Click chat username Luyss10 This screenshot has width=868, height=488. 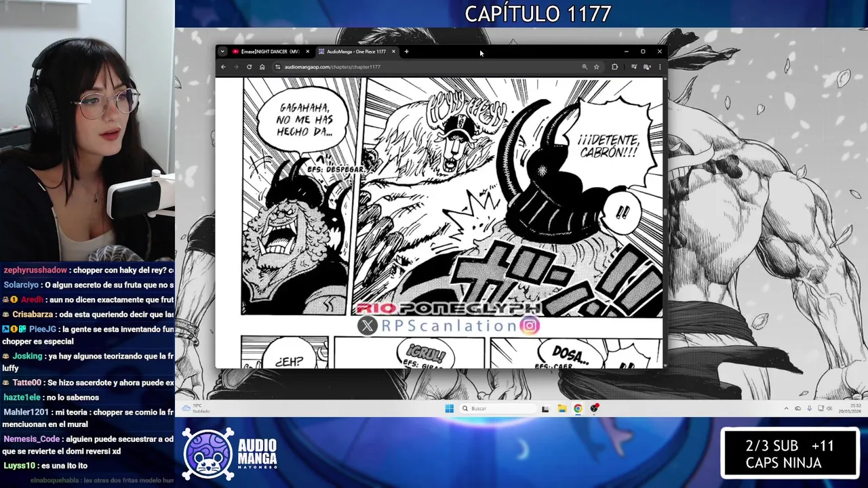point(18,466)
